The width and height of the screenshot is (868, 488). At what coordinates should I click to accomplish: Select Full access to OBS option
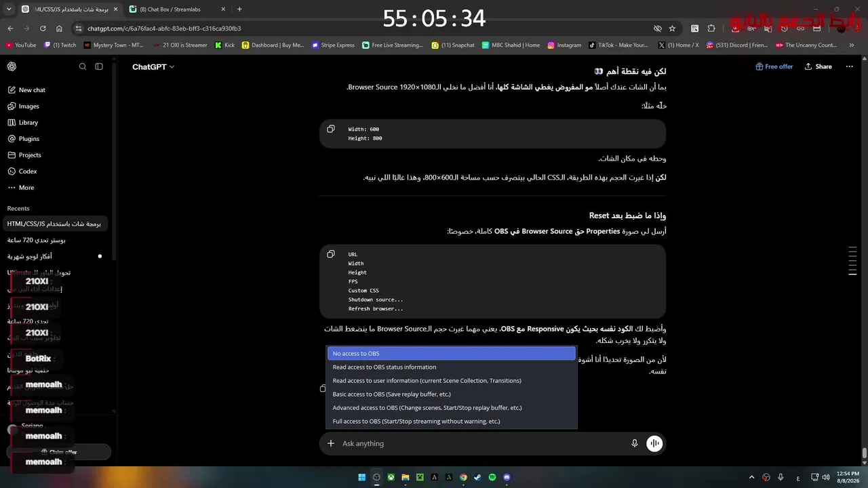coord(451,422)
